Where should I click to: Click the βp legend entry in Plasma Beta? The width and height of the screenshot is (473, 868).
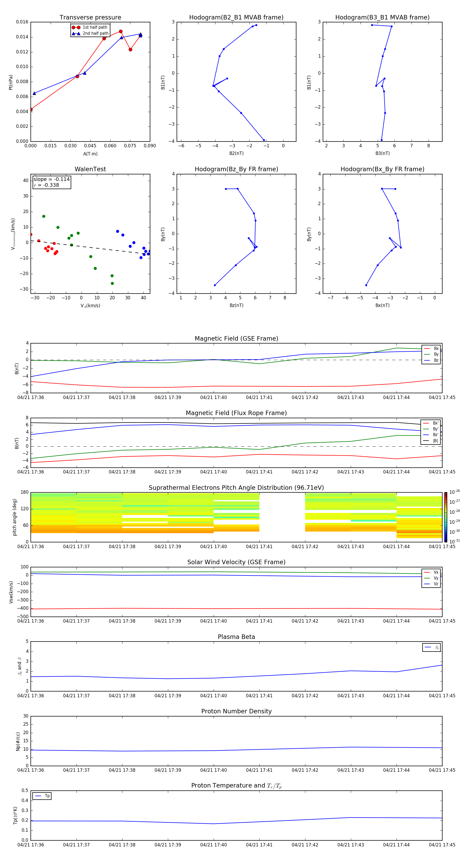(x=431, y=647)
